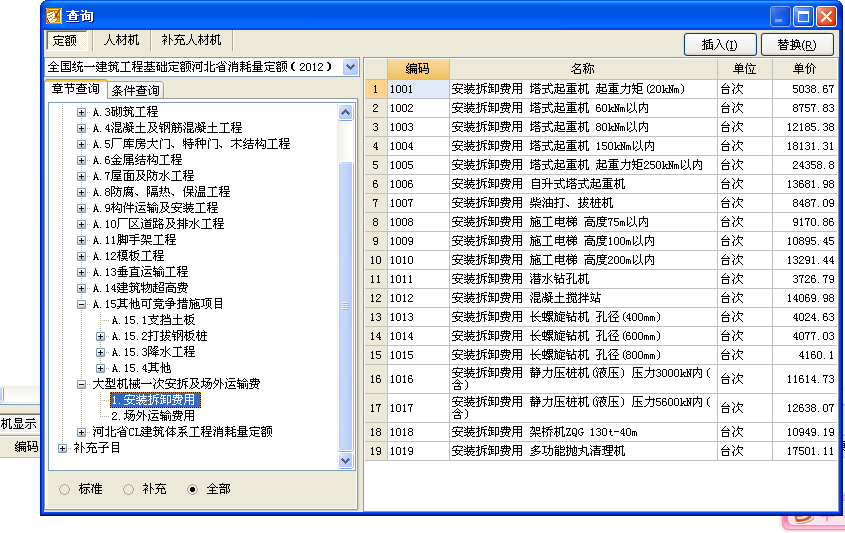Select the A.15.1支挡土板 tree item

pos(153,320)
